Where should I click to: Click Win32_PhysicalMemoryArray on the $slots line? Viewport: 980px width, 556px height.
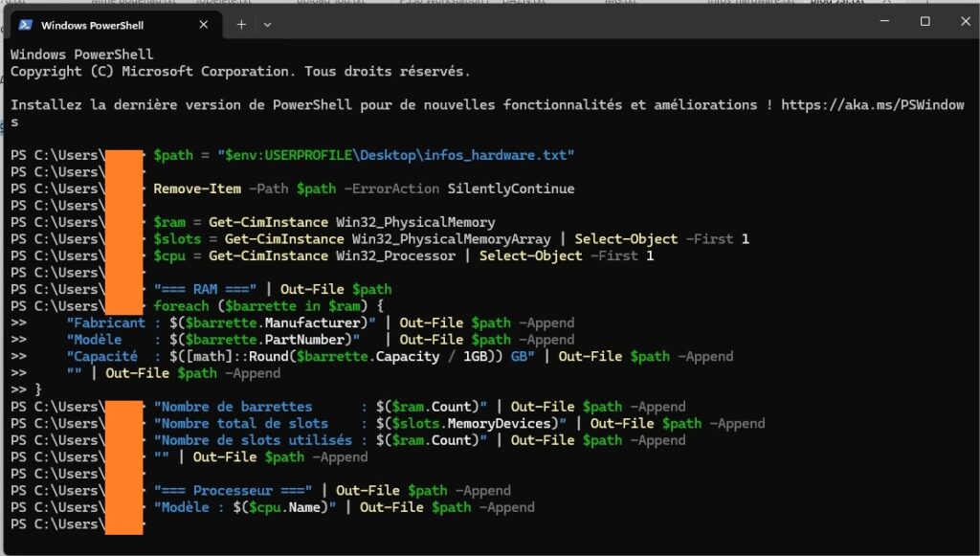coord(452,239)
